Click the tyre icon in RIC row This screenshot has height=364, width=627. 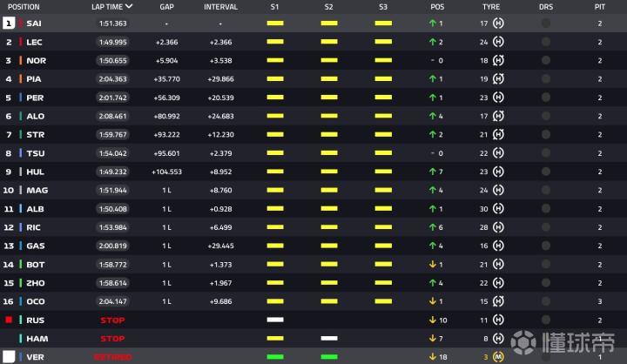pos(497,227)
